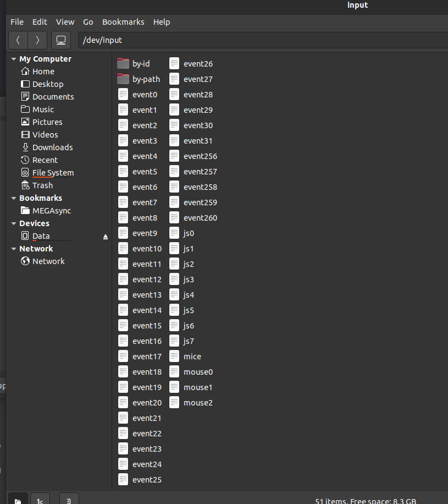This screenshot has height=504, width=448.
Task: Select the event260 file
Action: [x=193, y=218]
